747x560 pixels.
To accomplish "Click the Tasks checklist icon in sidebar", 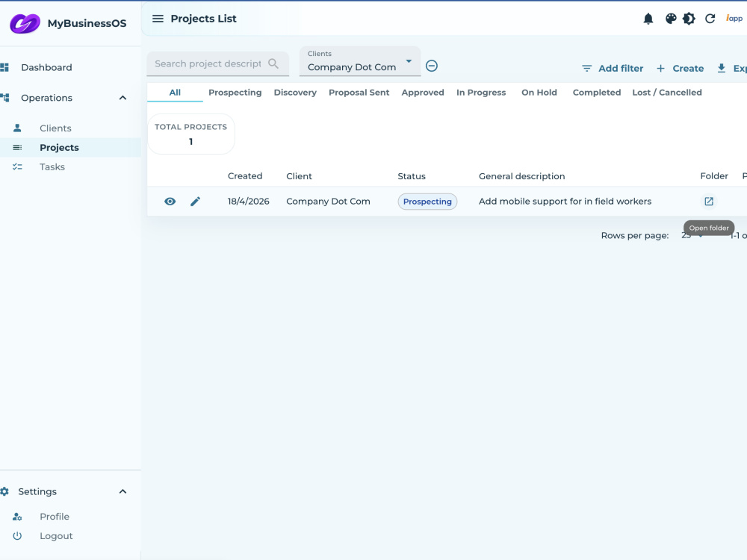I will (x=17, y=167).
